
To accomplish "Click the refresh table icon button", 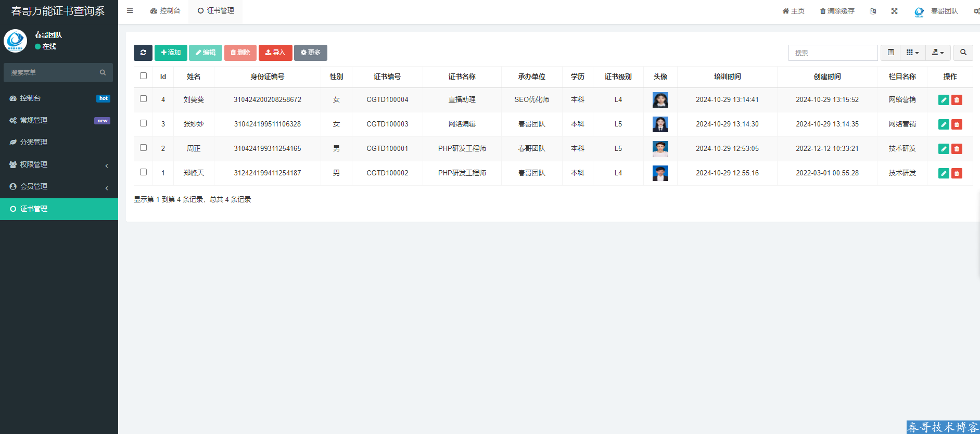I will (x=143, y=53).
